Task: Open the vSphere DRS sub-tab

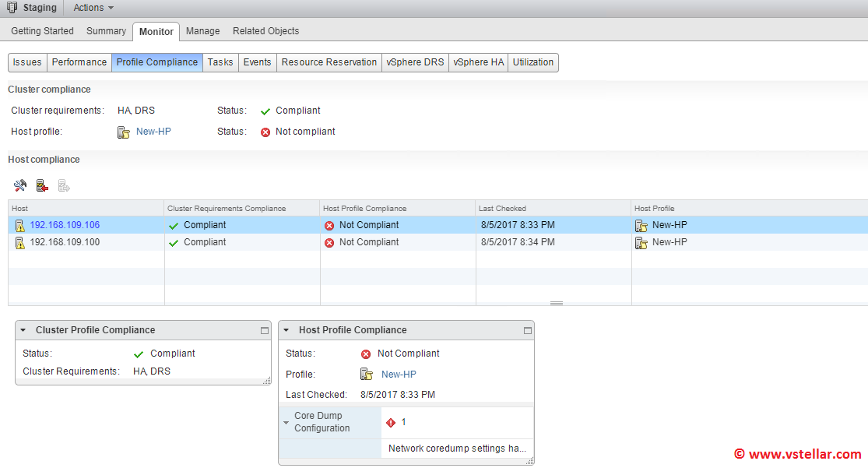Action: 415,62
